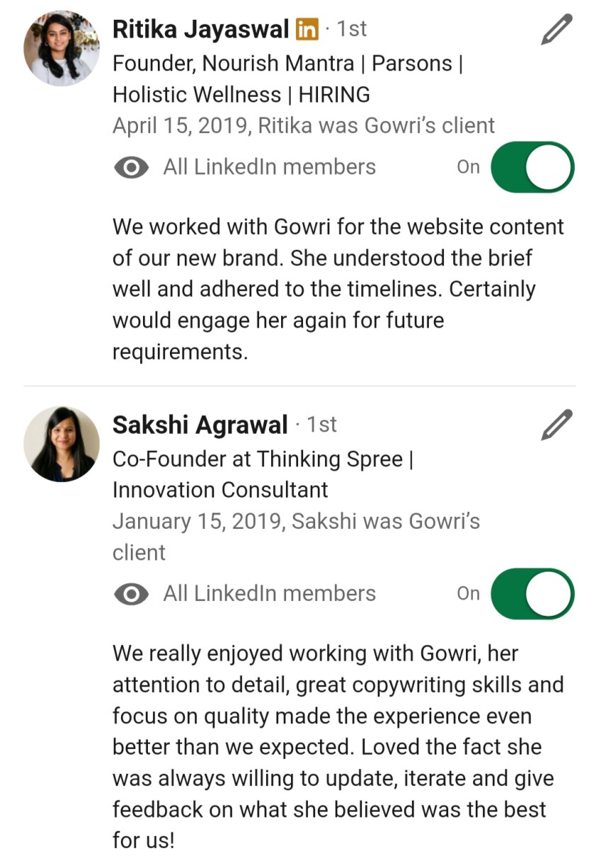This screenshot has height=868, width=594.
Task: Click the On label next to Ritika's switch
Action: tap(467, 167)
